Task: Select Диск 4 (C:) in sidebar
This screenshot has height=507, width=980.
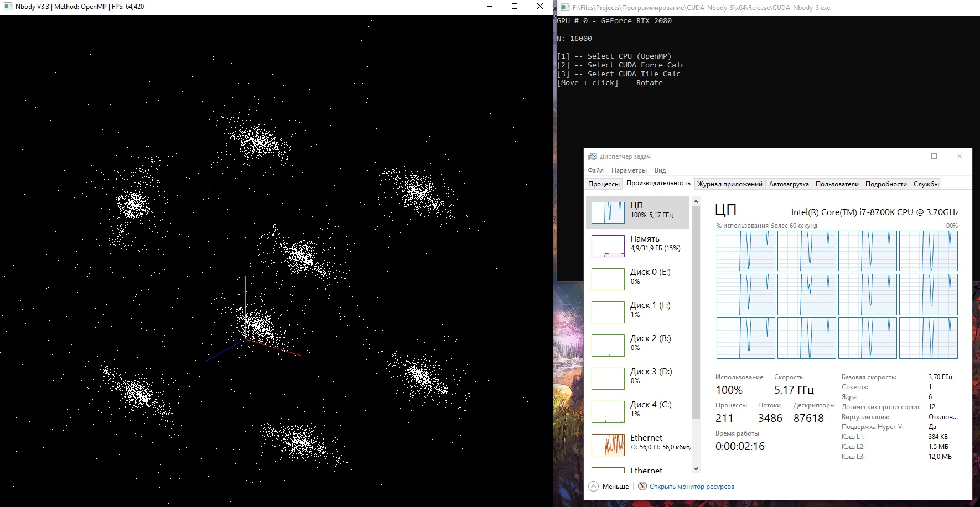Action: (637, 411)
